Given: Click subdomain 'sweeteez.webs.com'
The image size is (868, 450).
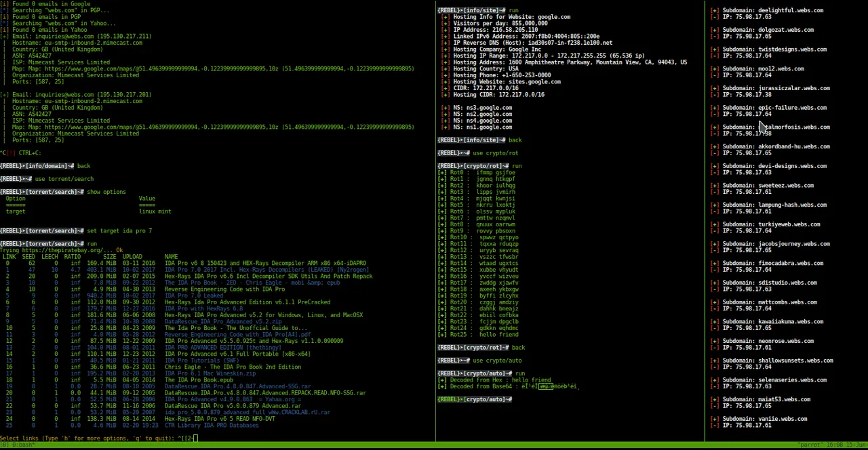Looking at the screenshot, I should (768, 186).
